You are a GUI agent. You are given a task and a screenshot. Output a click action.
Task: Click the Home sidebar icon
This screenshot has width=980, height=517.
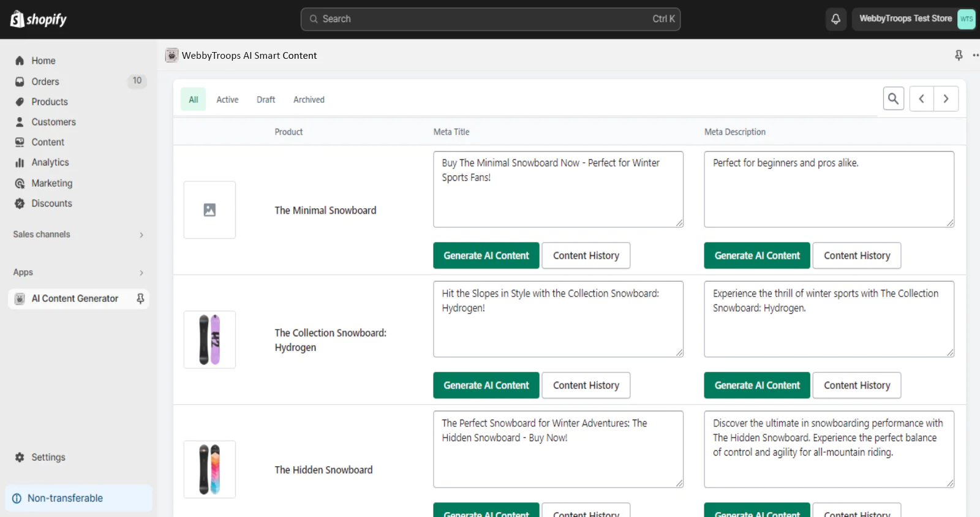pyautogui.click(x=20, y=61)
